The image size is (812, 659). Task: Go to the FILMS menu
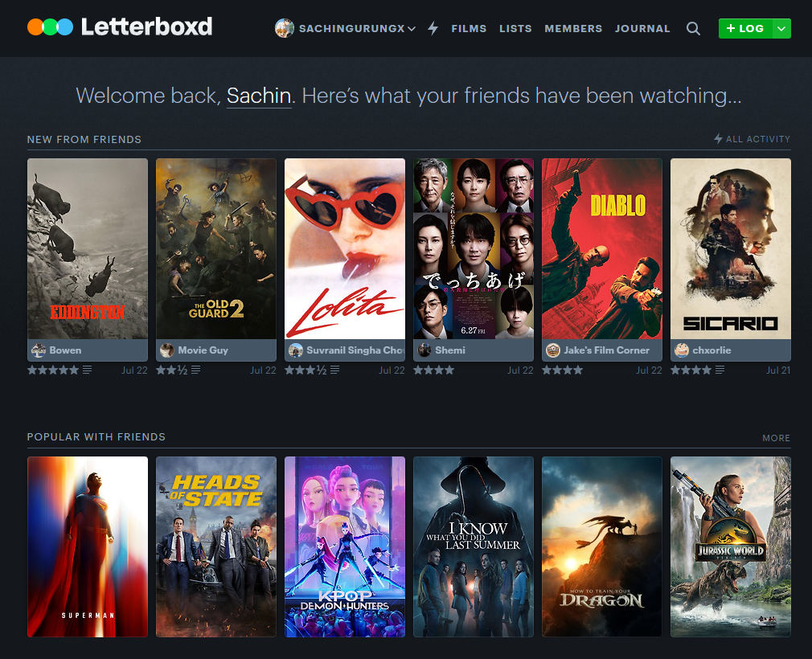[x=469, y=28]
